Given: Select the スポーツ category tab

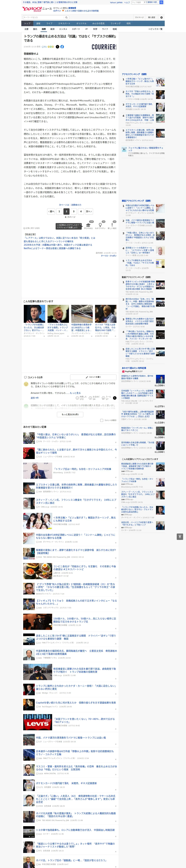Looking at the screenshot, I should [x=76, y=29].
